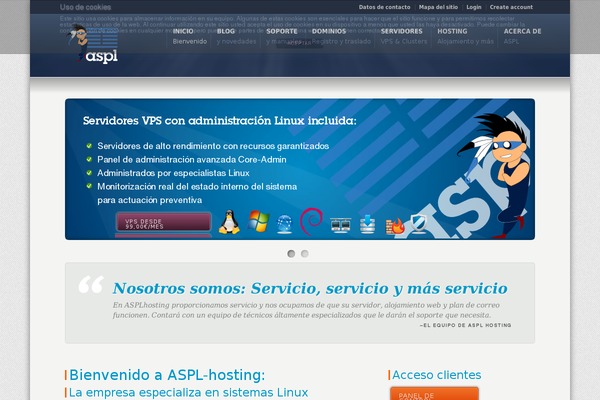Click the ASPL logo in the header

pyautogui.click(x=93, y=44)
